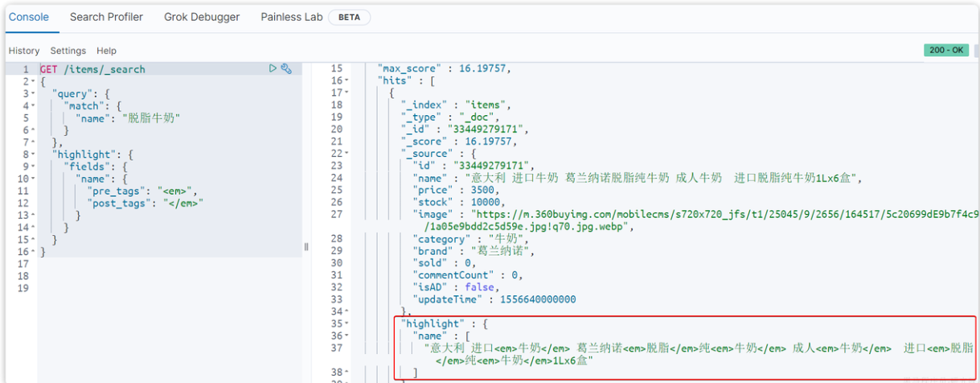This screenshot has width=980, height=383.
Task: Open the History link
Action: tap(24, 51)
